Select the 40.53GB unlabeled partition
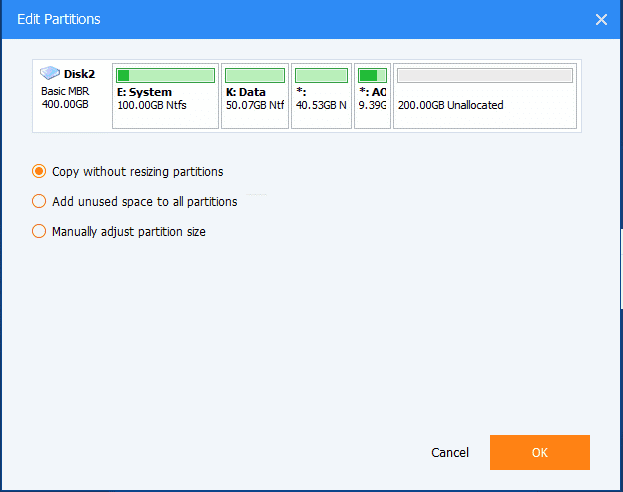Screen dimensions: 623x492 321,96
